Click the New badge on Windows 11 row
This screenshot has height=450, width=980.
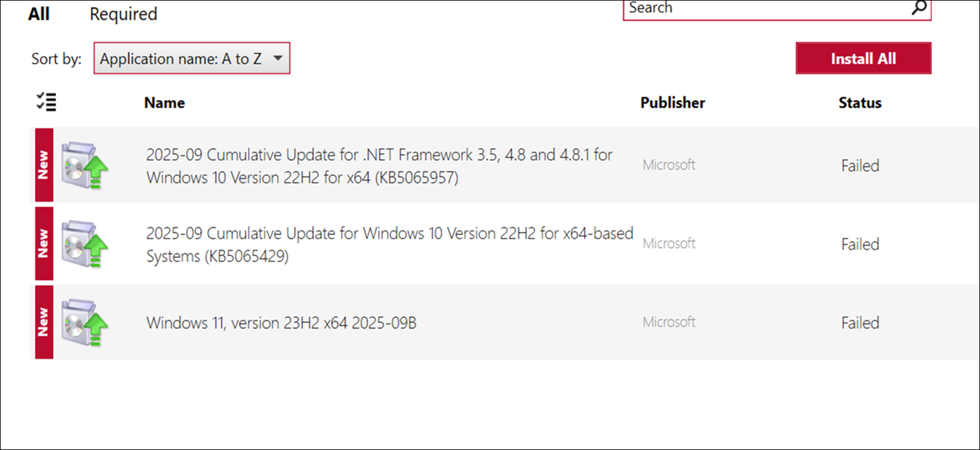(x=44, y=322)
